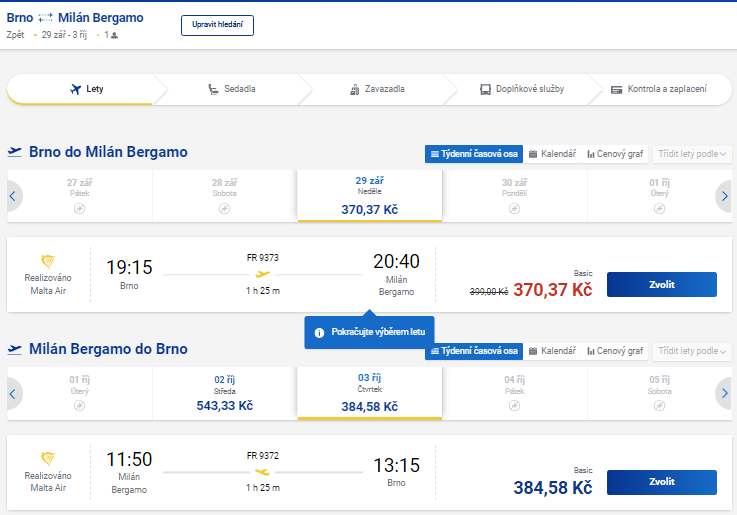Choose the 19:15 Brno flight with Zvolit
Image resolution: width=737 pixels, height=515 pixels.
coord(662,284)
